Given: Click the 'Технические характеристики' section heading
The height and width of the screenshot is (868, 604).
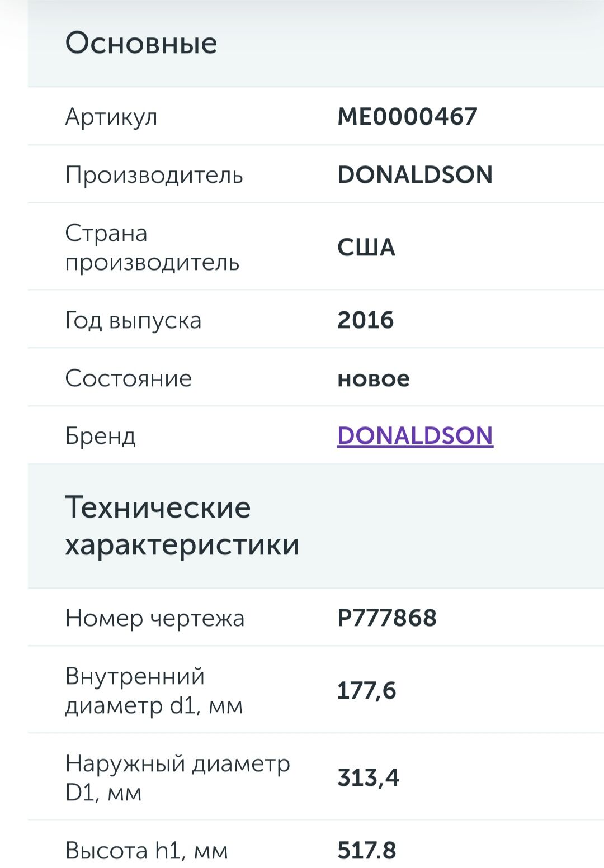Looking at the screenshot, I should [182, 525].
